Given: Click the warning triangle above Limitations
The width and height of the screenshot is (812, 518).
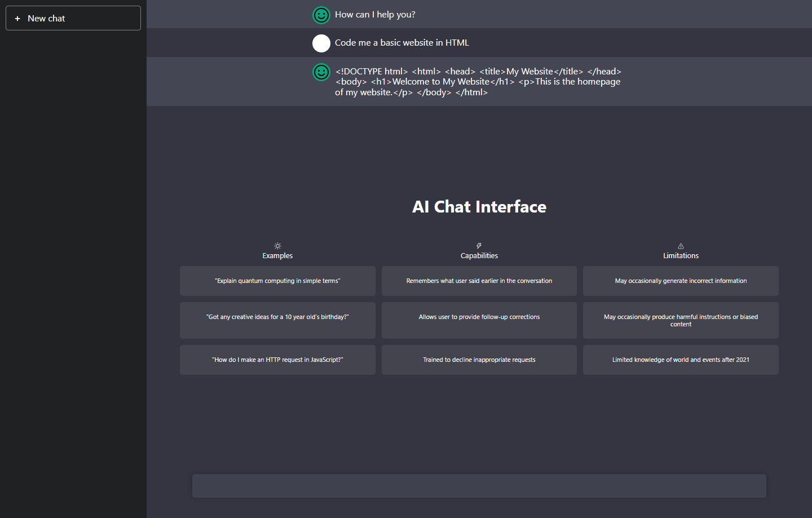Looking at the screenshot, I should (681, 245).
